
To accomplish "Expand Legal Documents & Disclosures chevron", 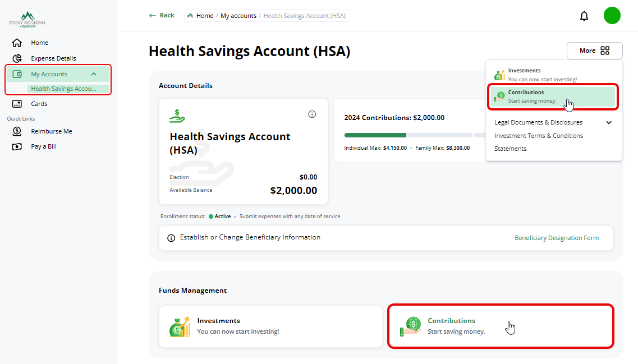I will [x=609, y=122].
